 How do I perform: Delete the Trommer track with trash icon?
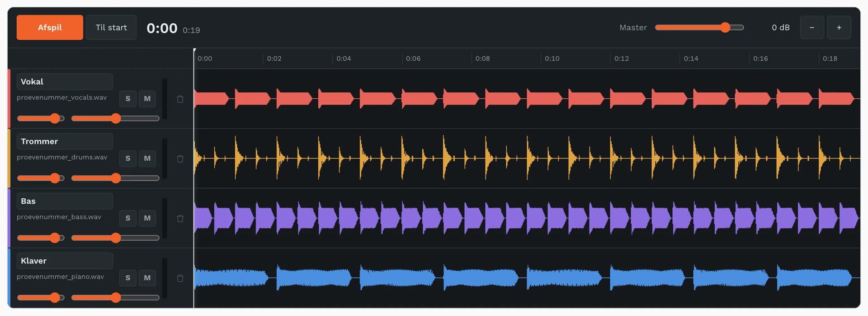pos(180,158)
